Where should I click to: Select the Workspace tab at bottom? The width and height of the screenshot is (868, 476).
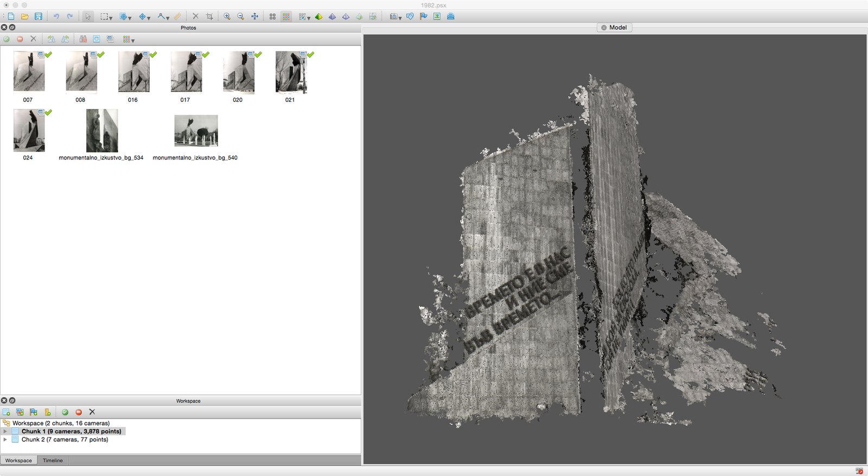click(x=18, y=460)
